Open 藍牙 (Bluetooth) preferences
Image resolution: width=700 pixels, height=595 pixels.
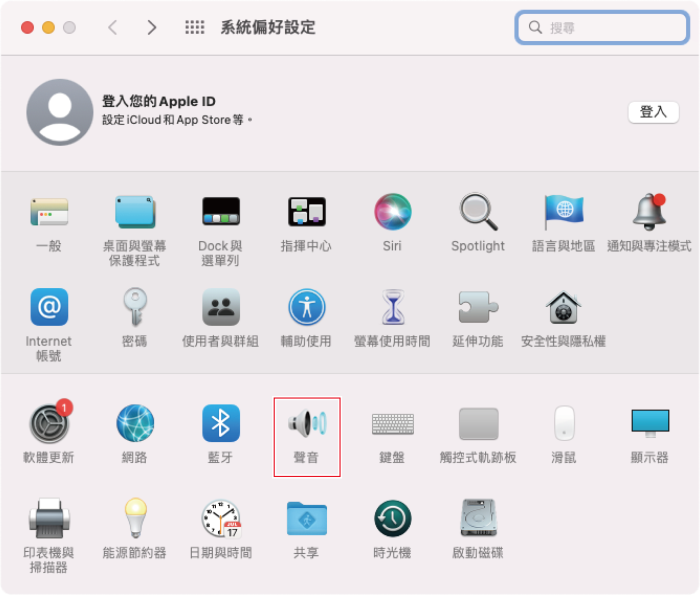pyautogui.click(x=221, y=423)
